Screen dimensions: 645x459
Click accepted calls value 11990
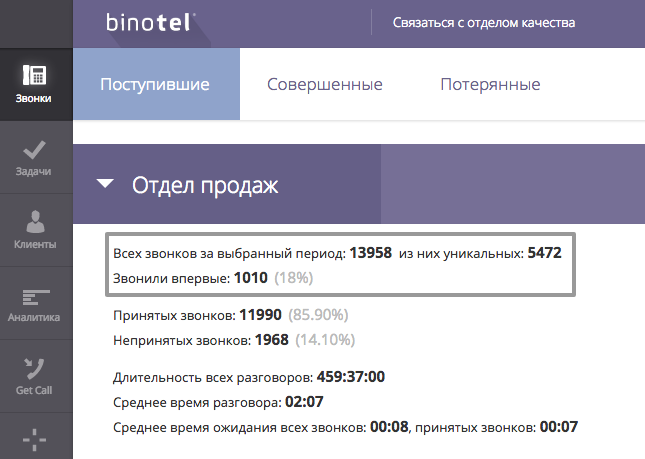tap(260, 315)
